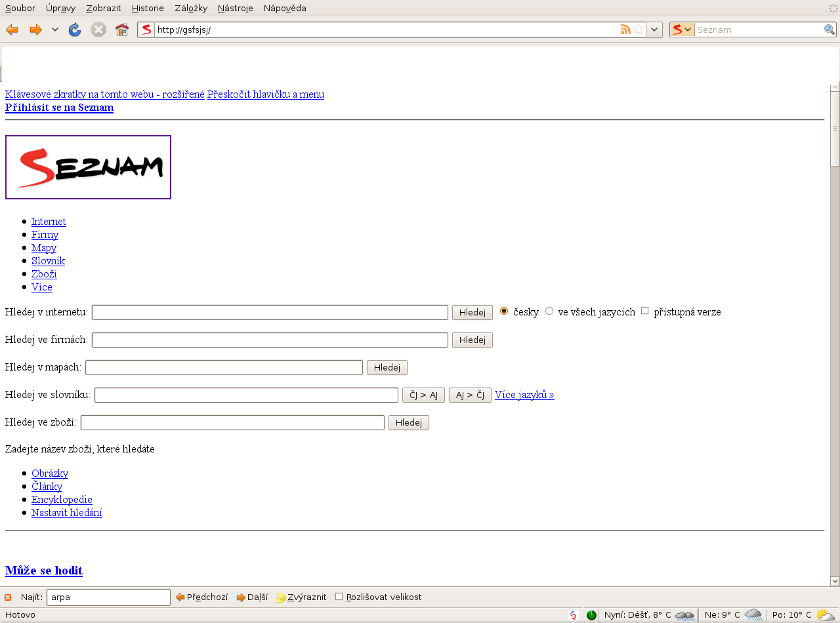
Task: Find next match with Další
Action: [x=252, y=597]
